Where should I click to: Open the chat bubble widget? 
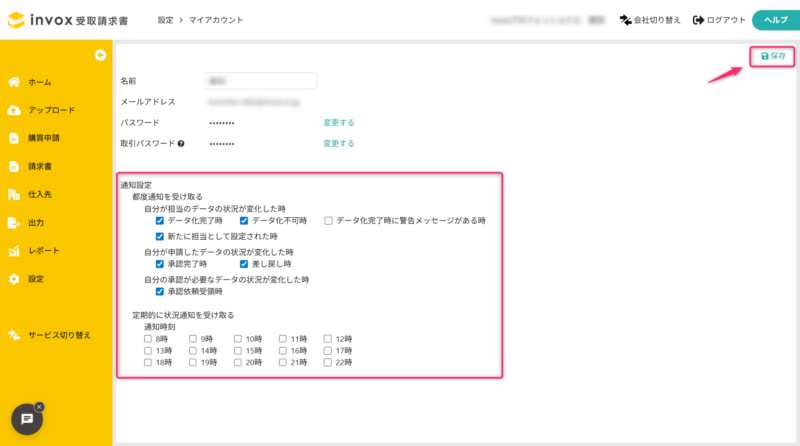tap(27, 419)
